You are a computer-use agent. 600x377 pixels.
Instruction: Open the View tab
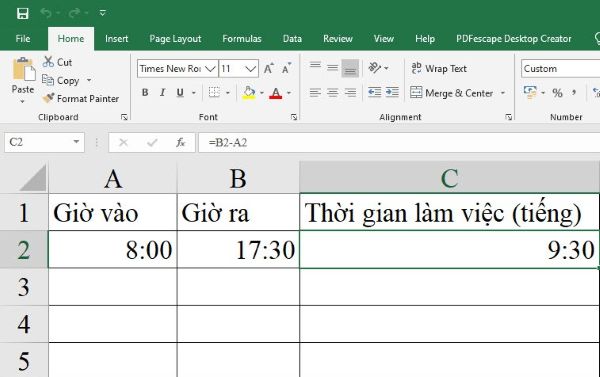[x=384, y=39]
